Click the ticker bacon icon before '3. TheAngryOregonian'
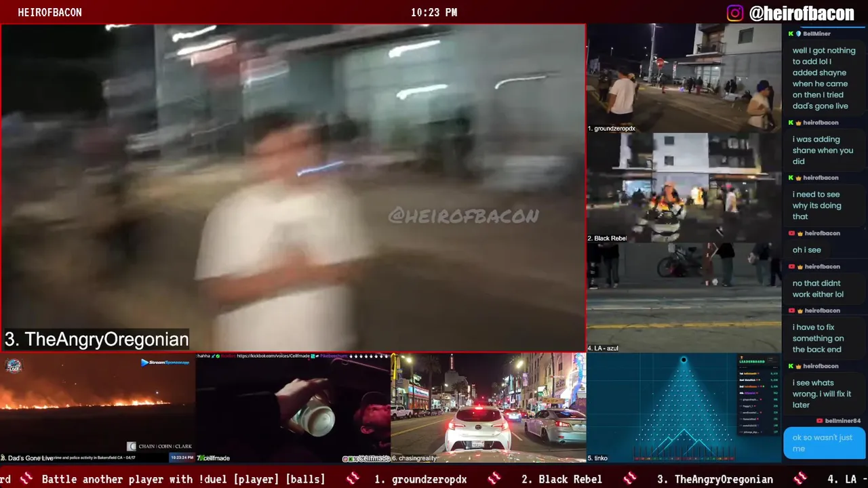 [630, 479]
